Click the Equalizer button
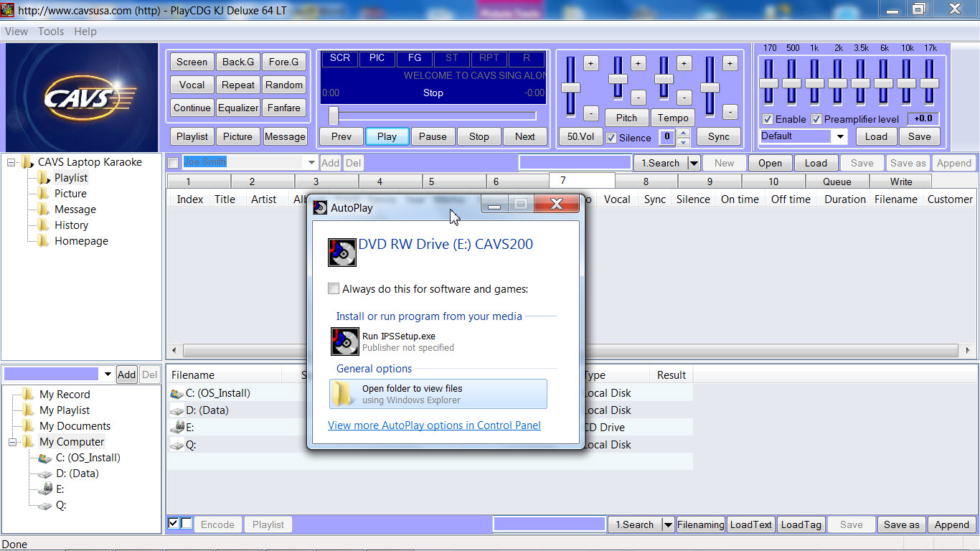 click(238, 108)
